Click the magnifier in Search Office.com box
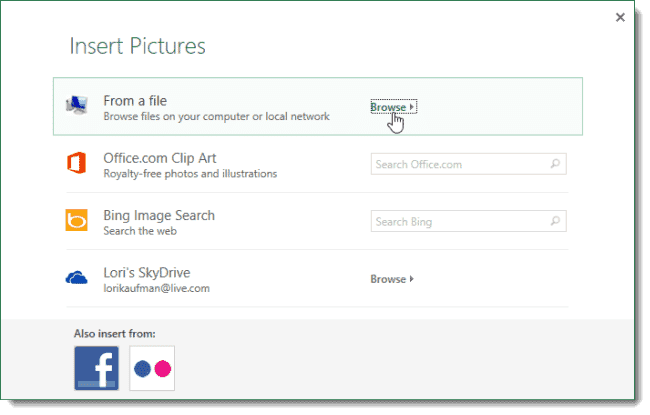The height and width of the screenshot is (415, 650). [557, 164]
